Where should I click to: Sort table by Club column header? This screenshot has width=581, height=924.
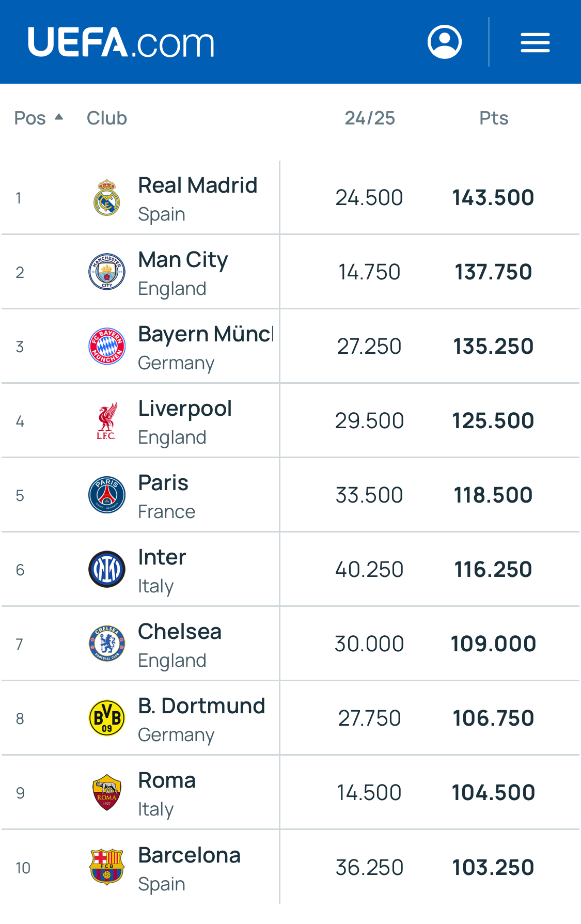coord(107,118)
